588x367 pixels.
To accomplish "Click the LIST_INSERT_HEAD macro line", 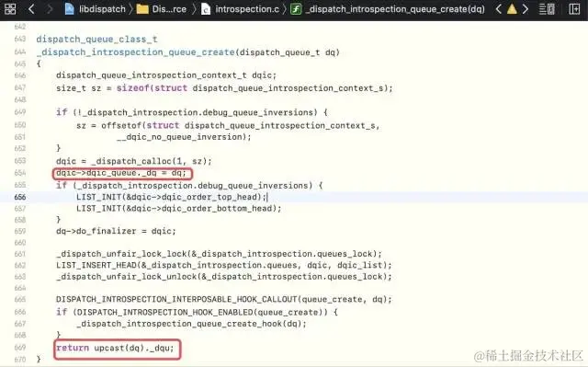I will click(224, 265).
